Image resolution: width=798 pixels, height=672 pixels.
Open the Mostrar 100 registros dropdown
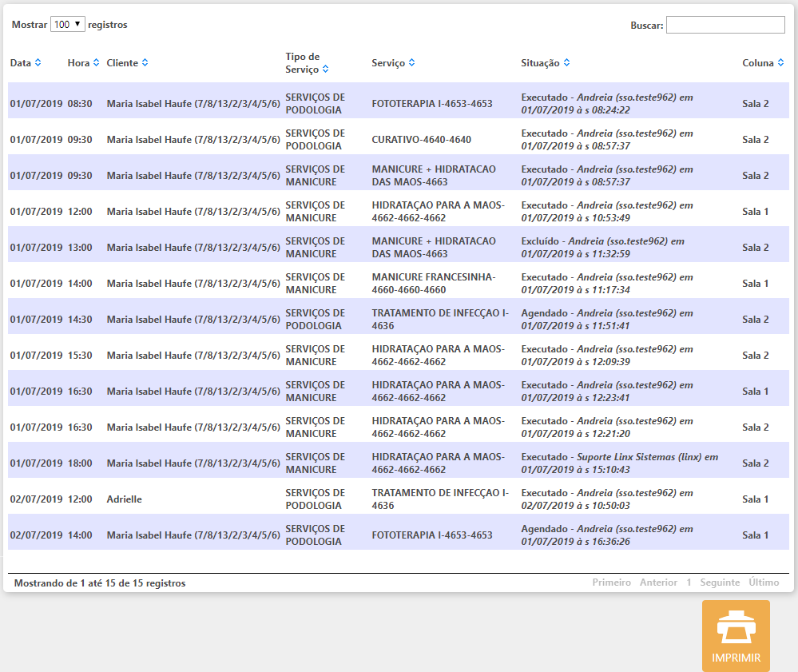(68, 25)
